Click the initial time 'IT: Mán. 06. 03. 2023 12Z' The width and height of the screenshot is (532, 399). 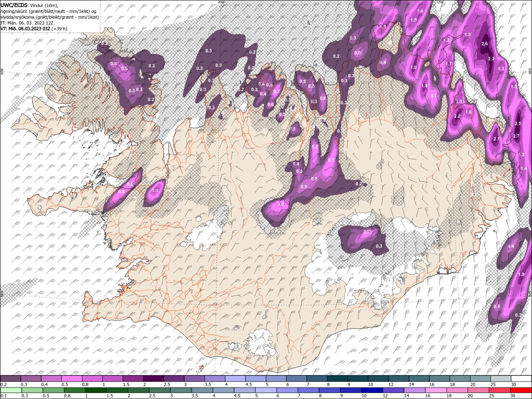click(x=26, y=23)
